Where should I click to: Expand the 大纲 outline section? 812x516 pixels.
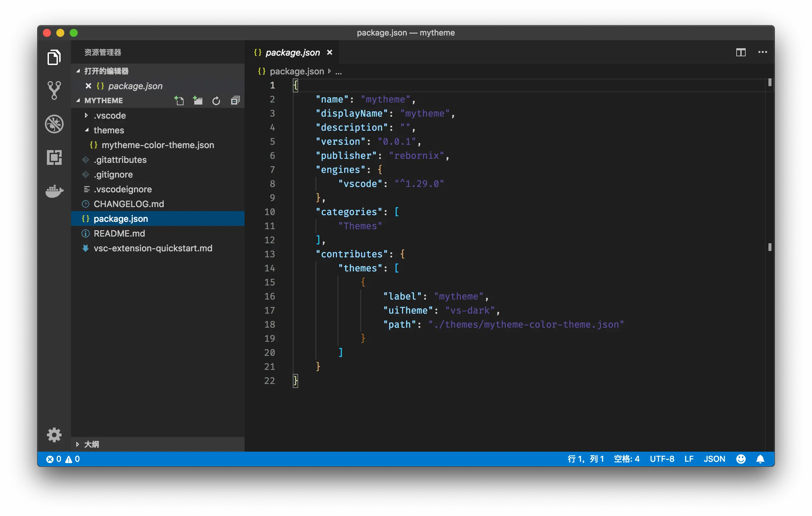coord(91,444)
